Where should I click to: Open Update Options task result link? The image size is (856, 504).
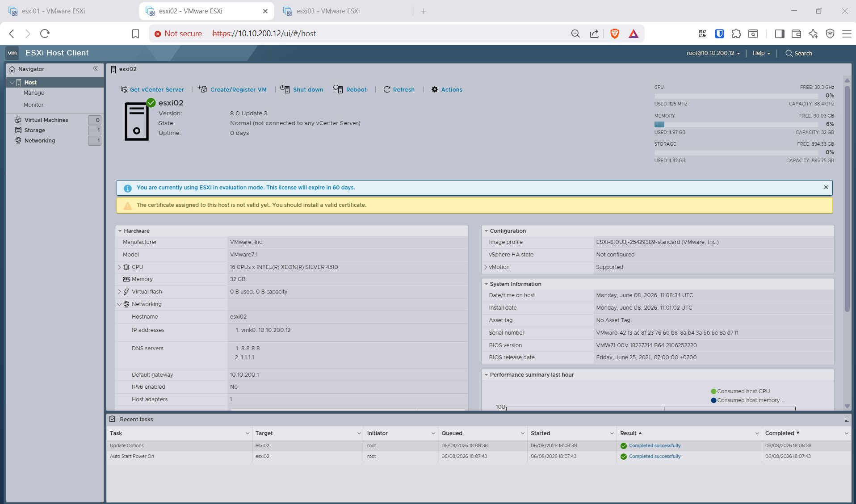click(655, 446)
